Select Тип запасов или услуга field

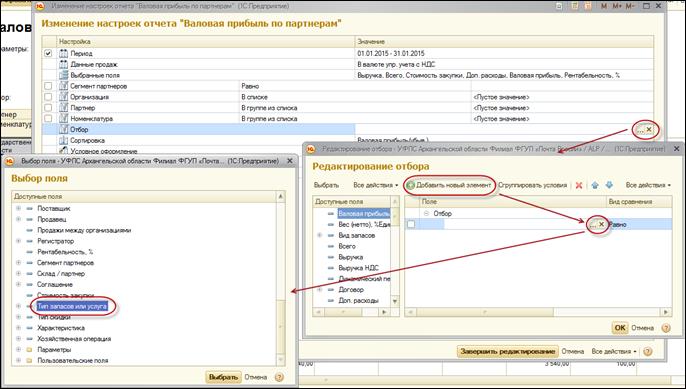pyautogui.click(x=72, y=306)
